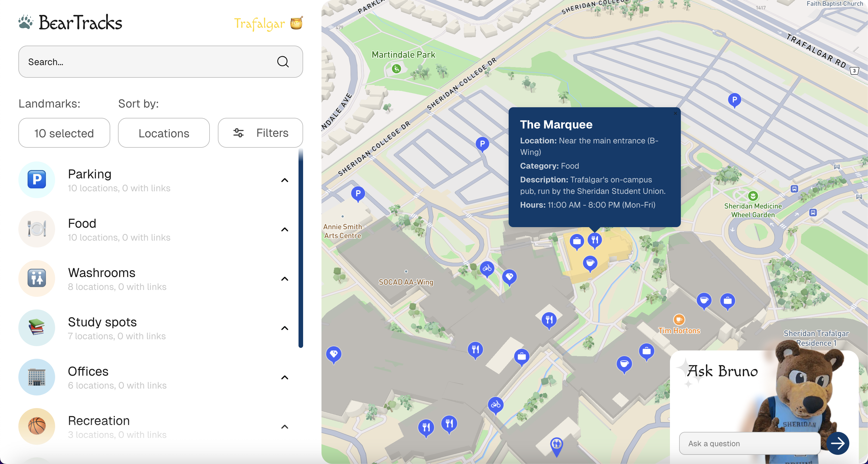Collapse the Parking category chevron
868x464 pixels.
285,180
